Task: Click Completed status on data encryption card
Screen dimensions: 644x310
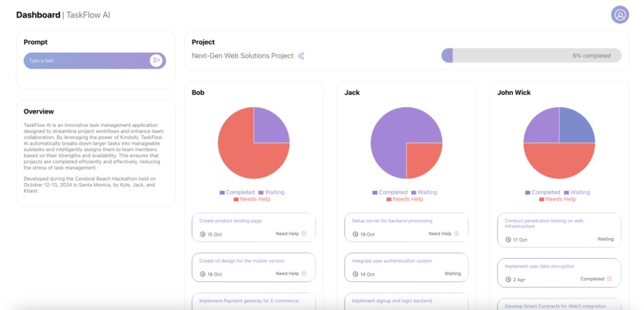Action: pyautogui.click(x=592, y=279)
